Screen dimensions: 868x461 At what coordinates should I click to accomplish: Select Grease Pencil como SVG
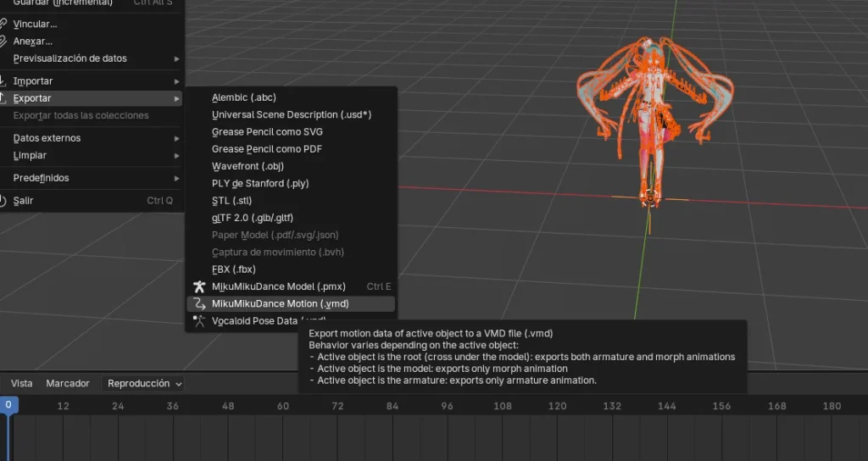click(x=292, y=131)
